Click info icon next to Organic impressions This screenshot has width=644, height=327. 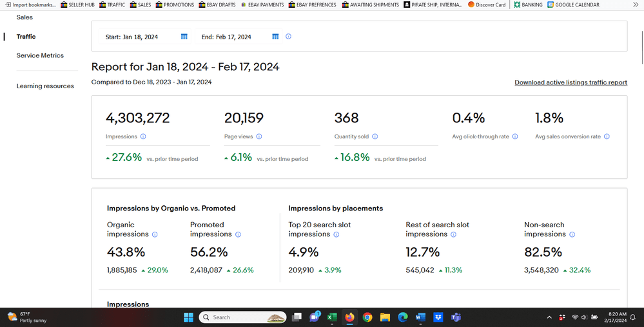155,235
